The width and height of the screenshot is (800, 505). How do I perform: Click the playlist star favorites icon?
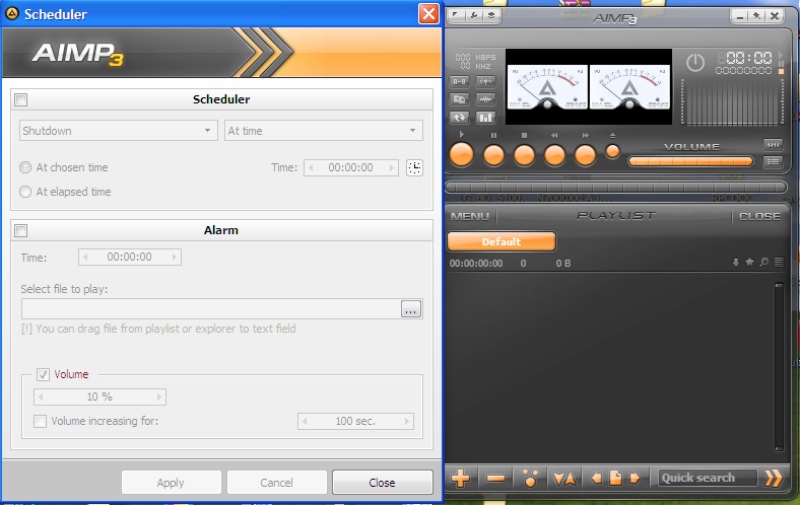(749, 262)
